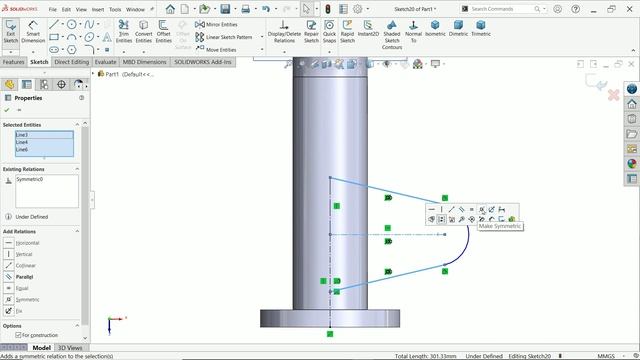Expand the Part1 feature tree node
Screen dimensions: 640x360
[x=93, y=74]
